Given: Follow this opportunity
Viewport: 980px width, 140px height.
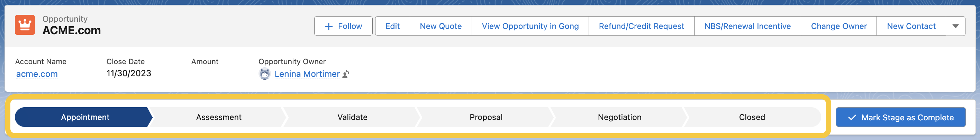Looking at the screenshot, I should point(343,26).
